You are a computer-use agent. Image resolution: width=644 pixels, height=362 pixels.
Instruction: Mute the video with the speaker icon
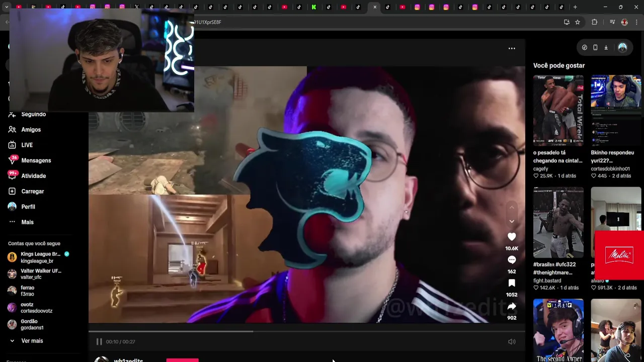[512, 342]
